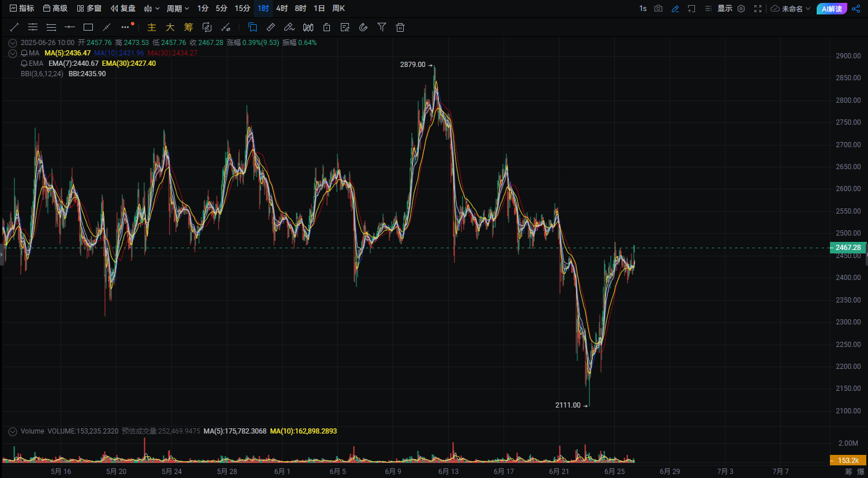Click the filter funnel icon
This screenshot has height=478, width=868.
pos(382,27)
